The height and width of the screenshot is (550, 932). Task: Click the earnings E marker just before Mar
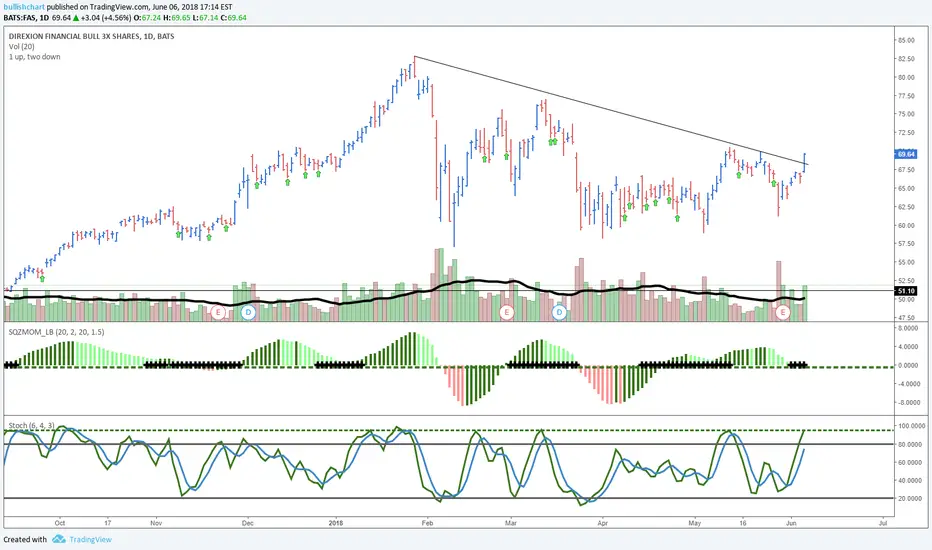(506, 312)
